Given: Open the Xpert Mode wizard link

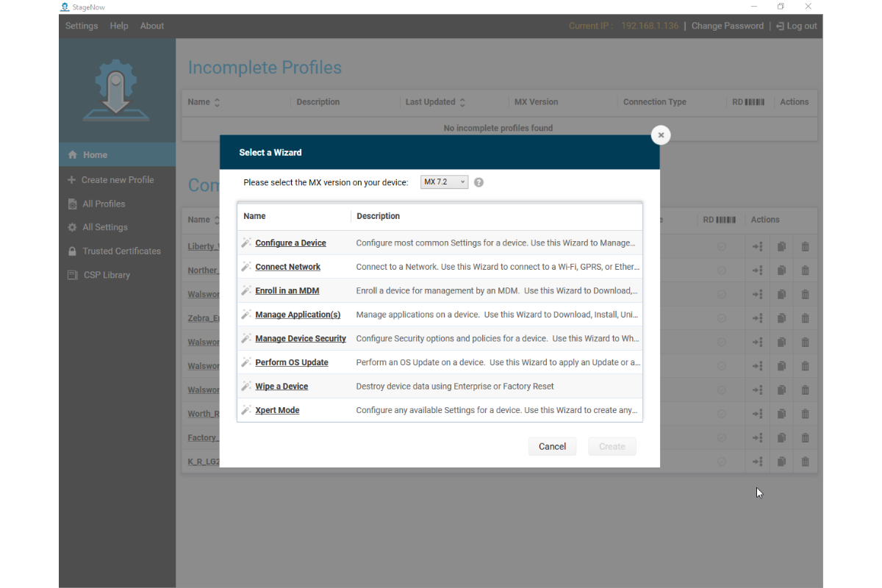Looking at the screenshot, I should click(276, 409).
